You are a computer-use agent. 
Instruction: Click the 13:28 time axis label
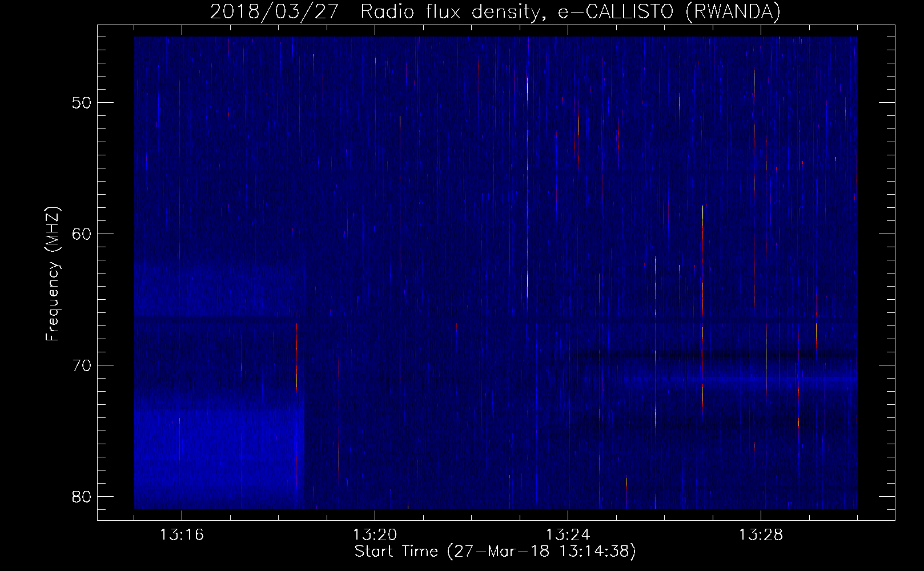[761, 535]
